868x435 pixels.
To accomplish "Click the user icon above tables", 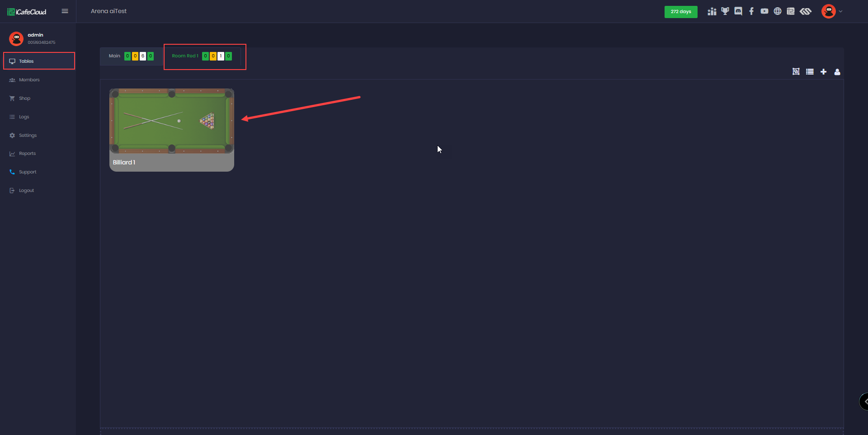I will [x=837, y=72].
